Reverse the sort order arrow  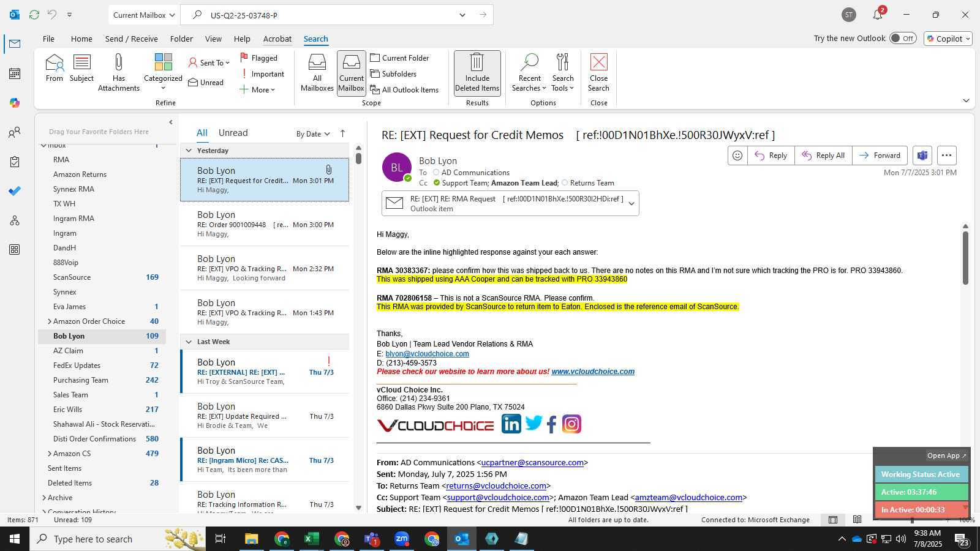click(342, 133)
